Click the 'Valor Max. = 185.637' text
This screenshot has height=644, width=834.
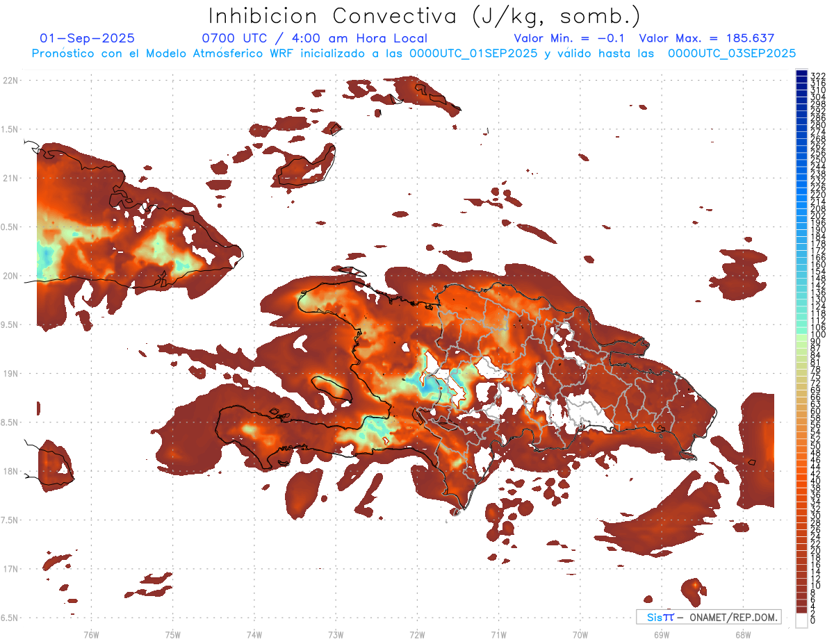point(707,38)
